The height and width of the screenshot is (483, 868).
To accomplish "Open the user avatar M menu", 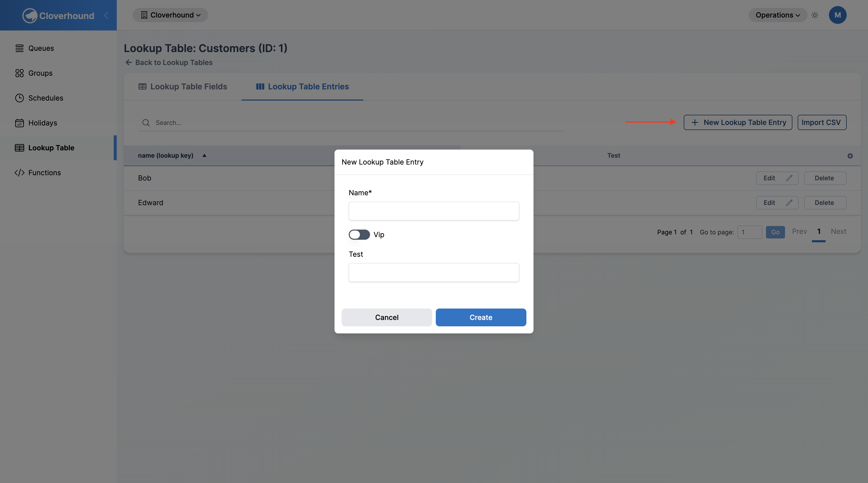I will pyautogui.click(x=837, y=15).
